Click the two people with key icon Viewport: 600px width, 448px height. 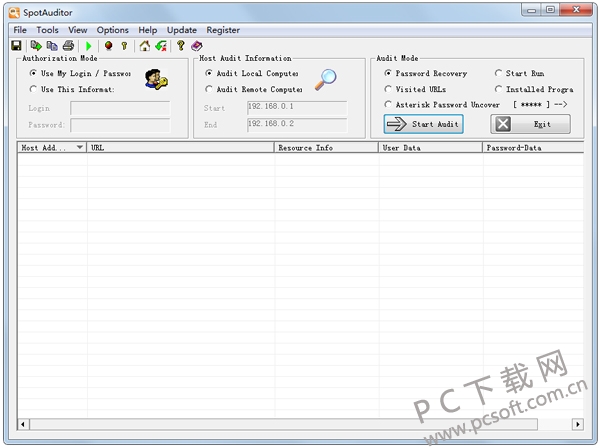[x=156, y=79]
